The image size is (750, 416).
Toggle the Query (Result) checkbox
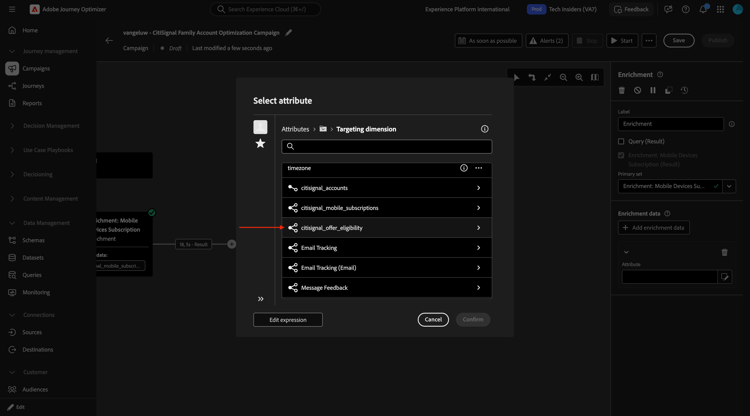[621, 142]
